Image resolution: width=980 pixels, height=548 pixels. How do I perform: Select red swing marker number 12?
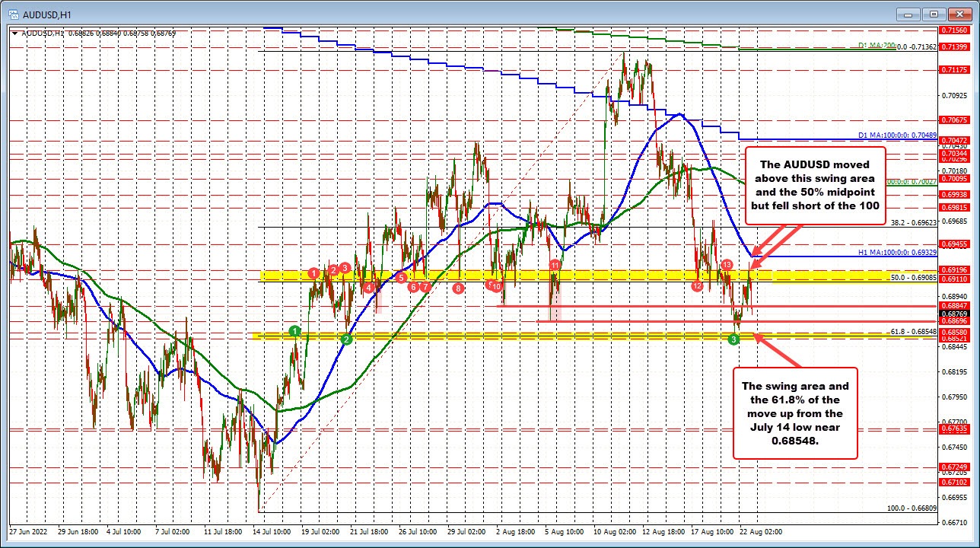696,285
